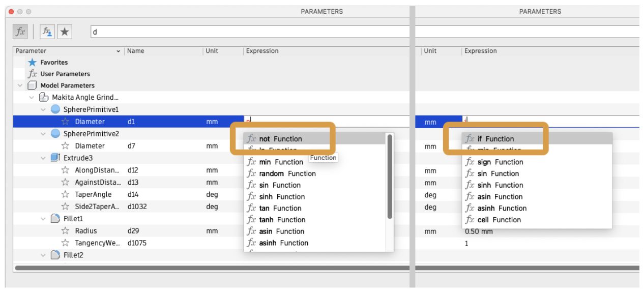Screen dimensions: 644x293
Task: Click the fillet icon of Fillet2
Action: [55, 255]
